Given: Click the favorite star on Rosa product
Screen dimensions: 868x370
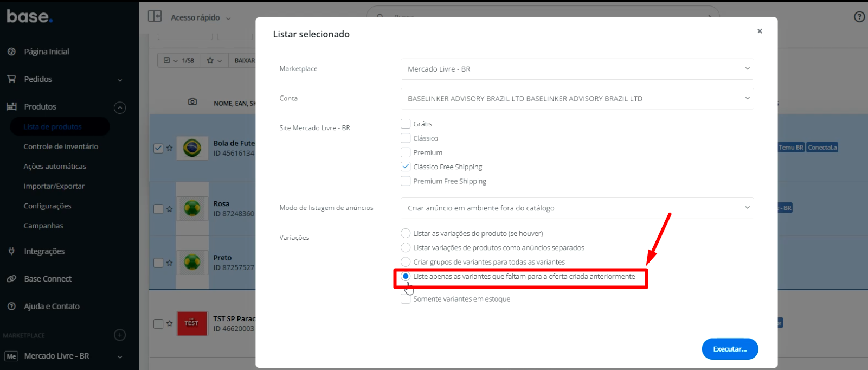Looking at the screenshot, I should (170, 209).
